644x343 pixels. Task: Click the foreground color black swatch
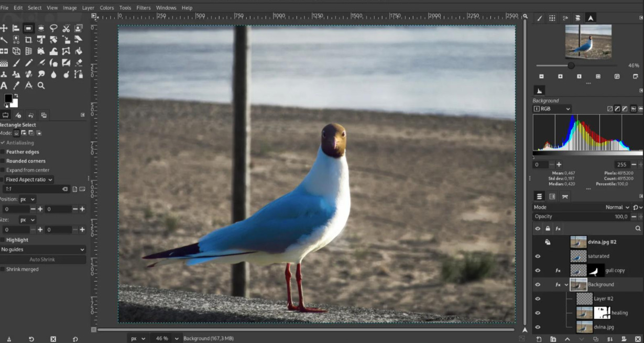click(x=8, y=98)
